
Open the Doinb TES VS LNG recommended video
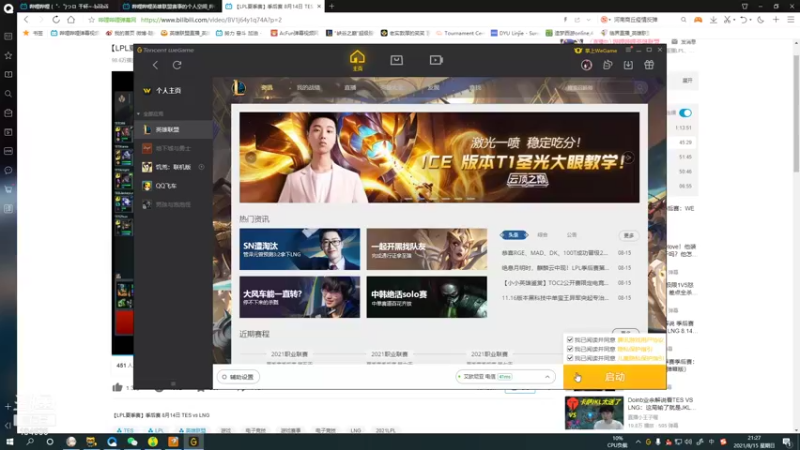(630, 412)
